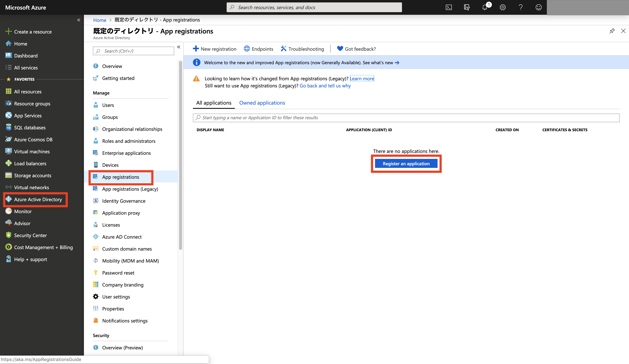Image resolution: width=629 pixels, height=364 pixels.
Task: Follow the See what's new arrow
Action: (397, 63)
